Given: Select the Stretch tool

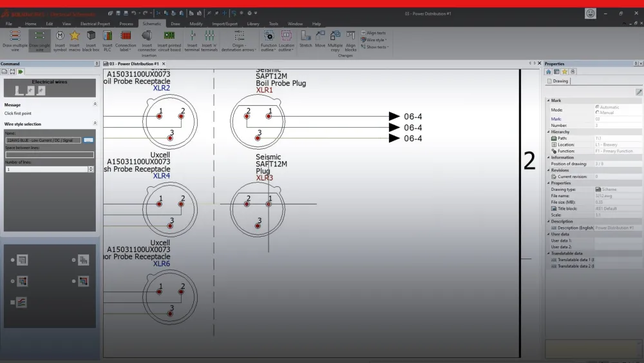Looking at the screenshot, I should pos(305,39).
